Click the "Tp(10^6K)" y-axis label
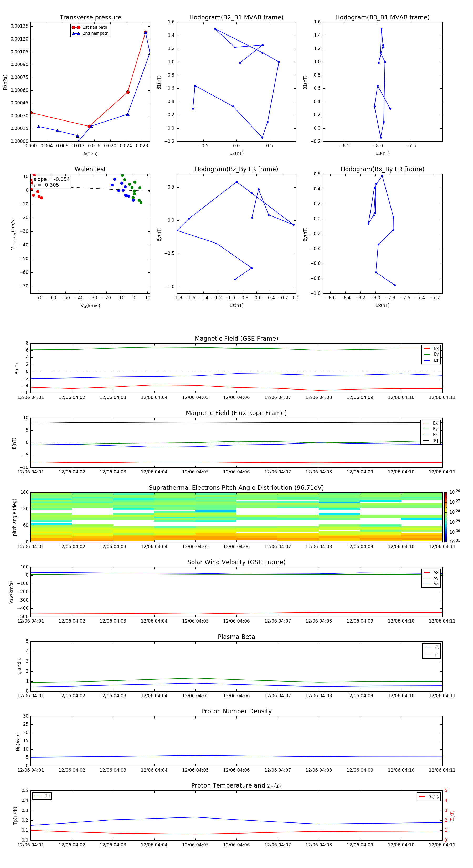This screenshot has height=868, width=473. click(x=15, y=815)
